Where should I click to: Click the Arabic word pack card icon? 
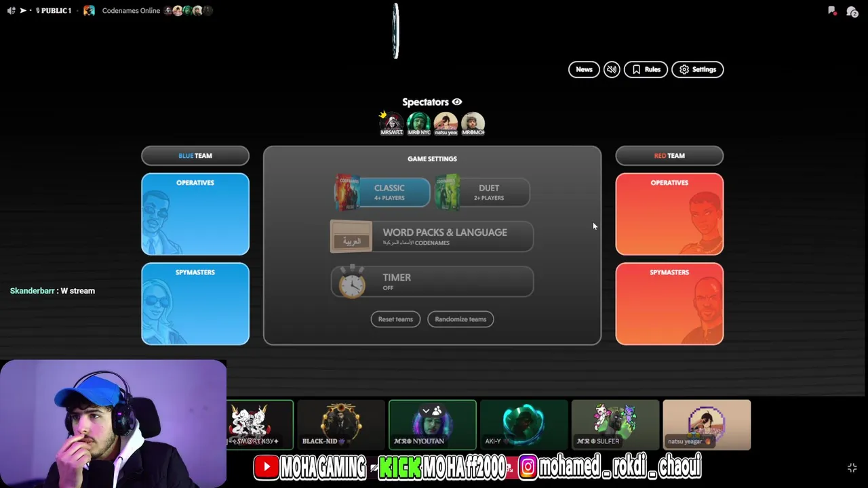tap(351, 237)
